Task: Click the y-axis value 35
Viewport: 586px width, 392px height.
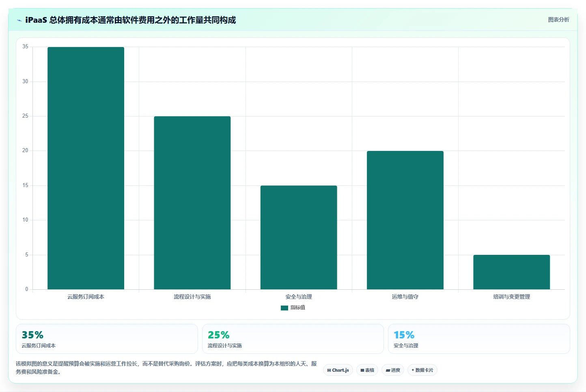Action: (25, 47)
